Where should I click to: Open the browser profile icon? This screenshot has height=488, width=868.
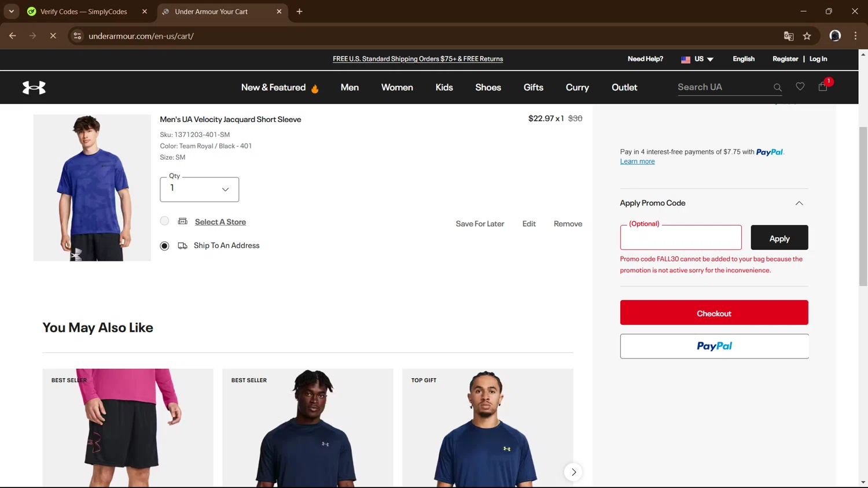pos(834,36)
